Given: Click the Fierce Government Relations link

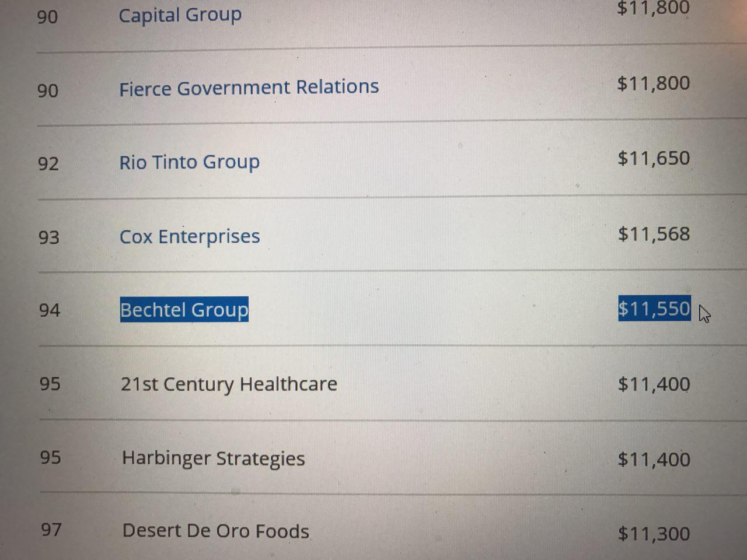Looking at the screenshot, I should [x=249, y=88].
